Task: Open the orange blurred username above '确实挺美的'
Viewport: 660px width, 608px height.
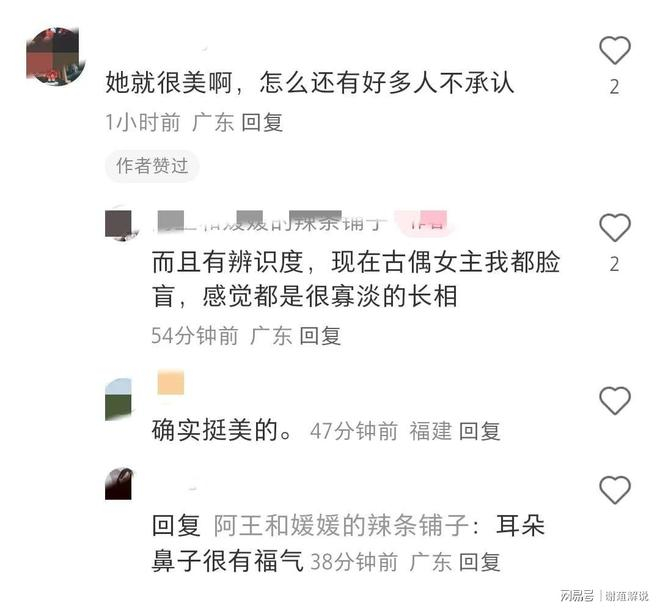Action: [x=170, y=382]
